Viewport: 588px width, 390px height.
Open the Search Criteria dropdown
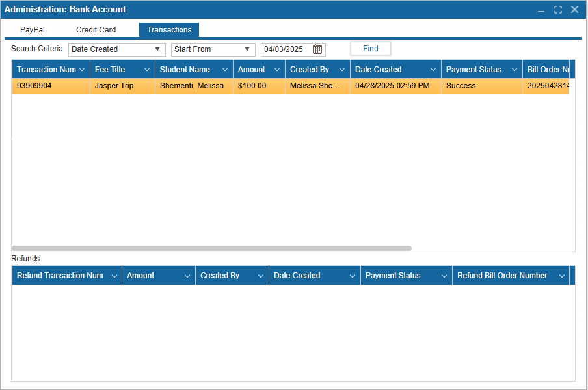point(158,49)
